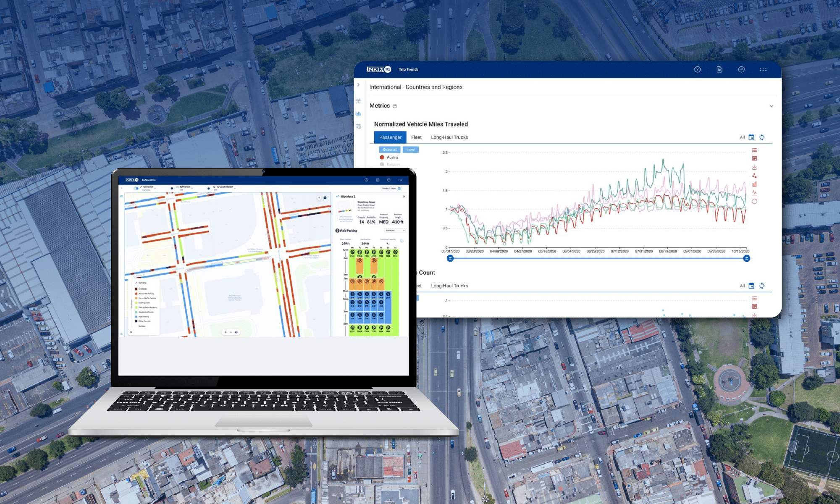The height and width of the screenshot is (504, 840).
Task: Toggle Austria series in chart legend
Action: pyautogui.click(x=389, y=157)
